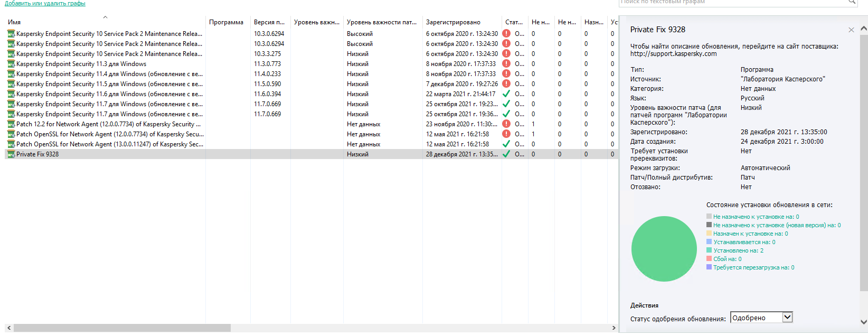This screenshot has height=335, width=868.
Task: Click the red Сбой legend swatch
Action: (709, 258)
